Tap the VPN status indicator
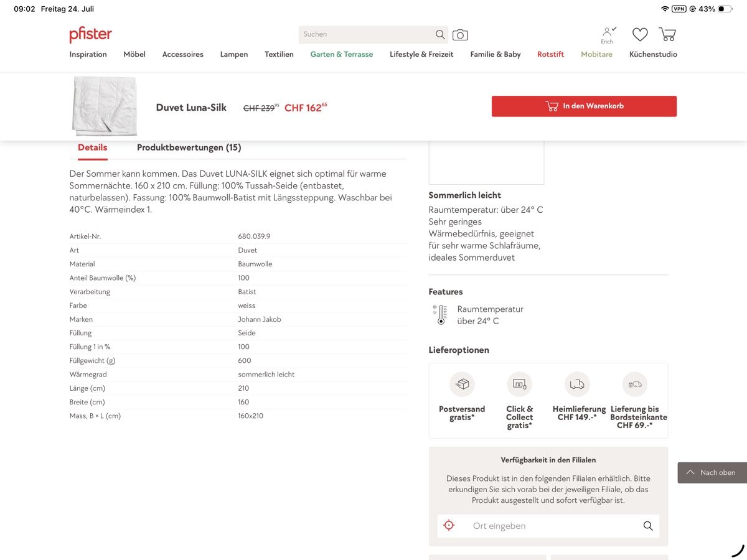Screen dimensions: 747x560 [679, 9]
